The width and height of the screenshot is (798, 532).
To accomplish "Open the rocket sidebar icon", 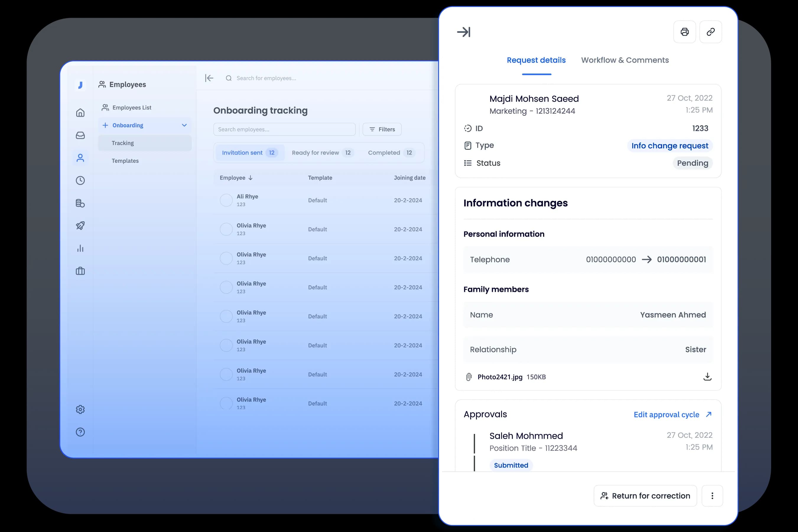I will coord(80,226).
